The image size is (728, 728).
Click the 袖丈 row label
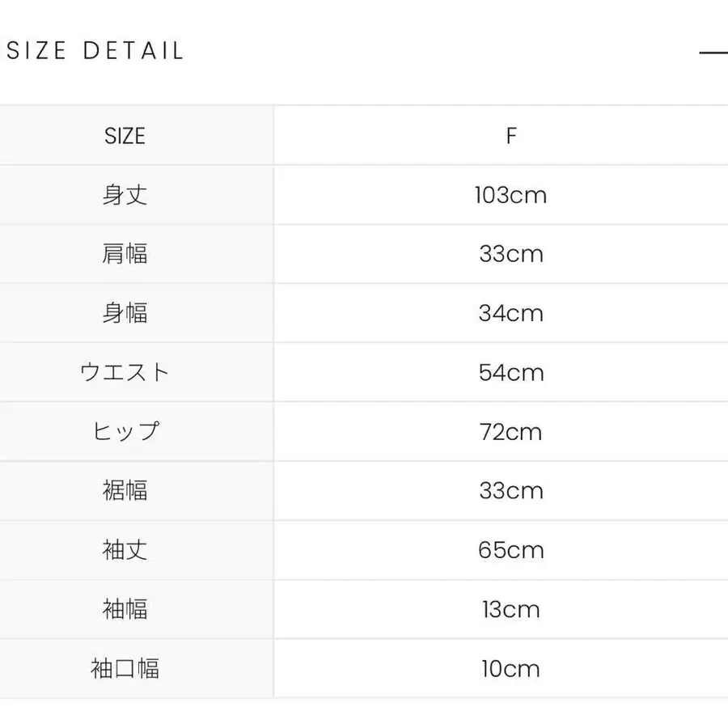tap(125, 550)
